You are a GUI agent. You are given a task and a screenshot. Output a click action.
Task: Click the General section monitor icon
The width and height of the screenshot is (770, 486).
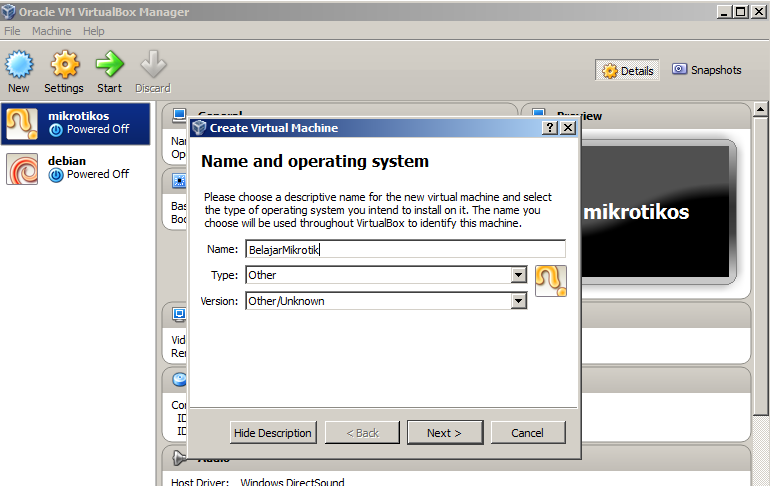pos(180,115)
